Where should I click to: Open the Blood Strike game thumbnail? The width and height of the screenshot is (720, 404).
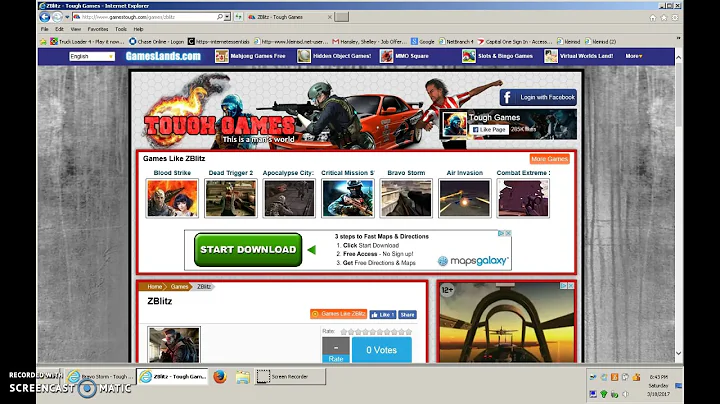click(x=172, y=198)
